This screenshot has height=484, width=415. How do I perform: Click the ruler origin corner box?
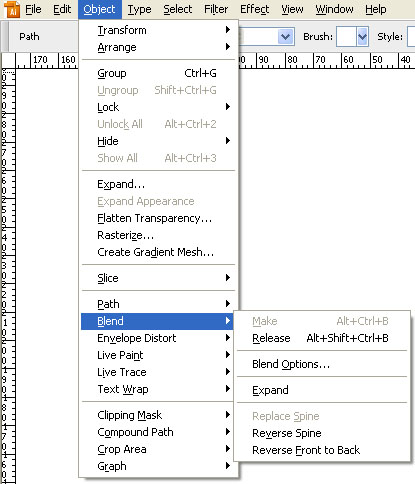(8, 60)
